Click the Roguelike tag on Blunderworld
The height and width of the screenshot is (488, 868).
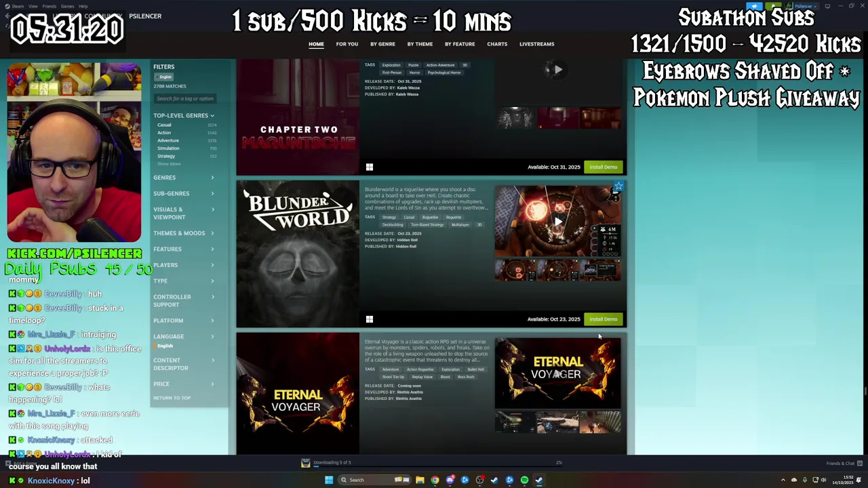(430, 218)
